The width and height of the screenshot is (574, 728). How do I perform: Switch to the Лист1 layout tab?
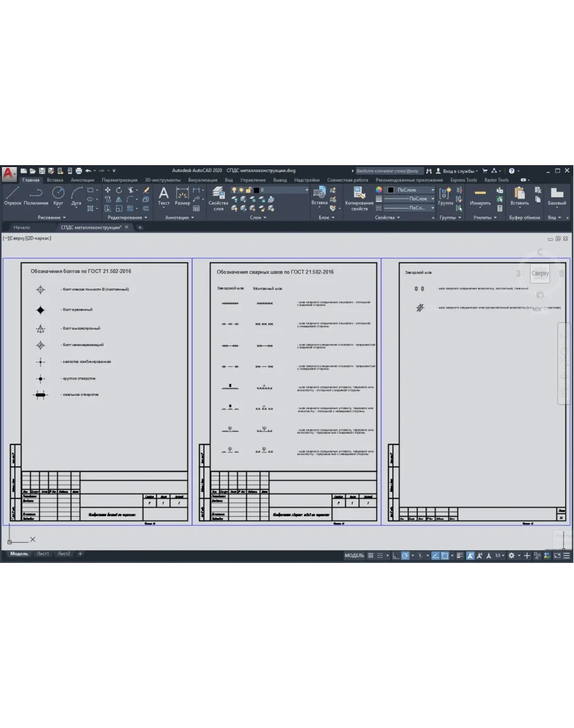pos(42,554)
